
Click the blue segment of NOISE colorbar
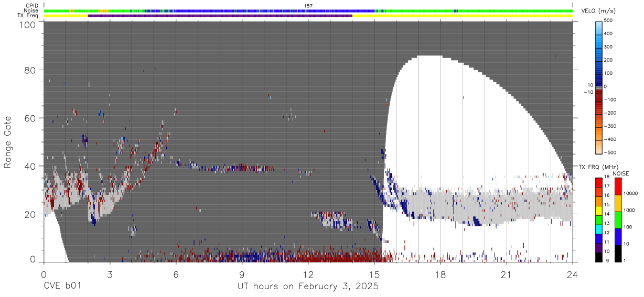[x=618, y=236]
